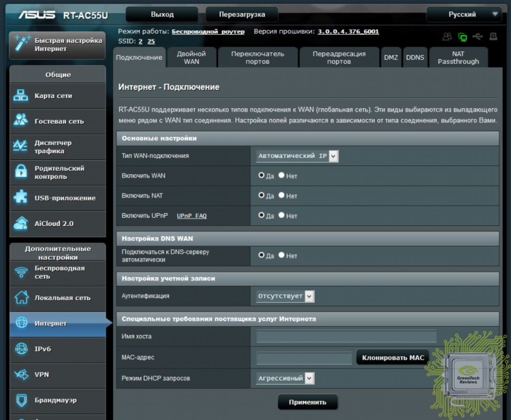Open the UPnP FAQ link
The height and width of the screenshot is (420, 511).
pos(191,216)
